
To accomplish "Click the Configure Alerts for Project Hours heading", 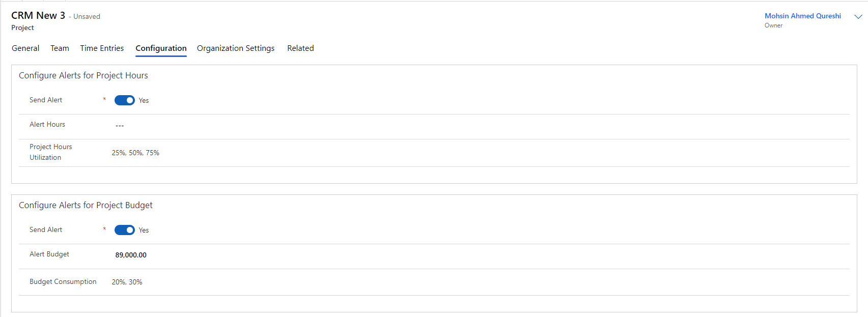I will click(83, 75).
